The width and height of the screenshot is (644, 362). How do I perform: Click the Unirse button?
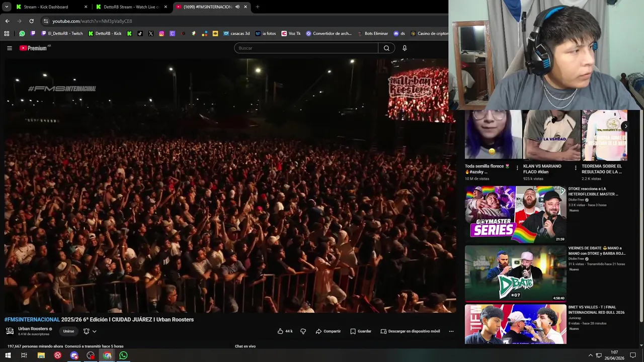(x=68, y=331)
